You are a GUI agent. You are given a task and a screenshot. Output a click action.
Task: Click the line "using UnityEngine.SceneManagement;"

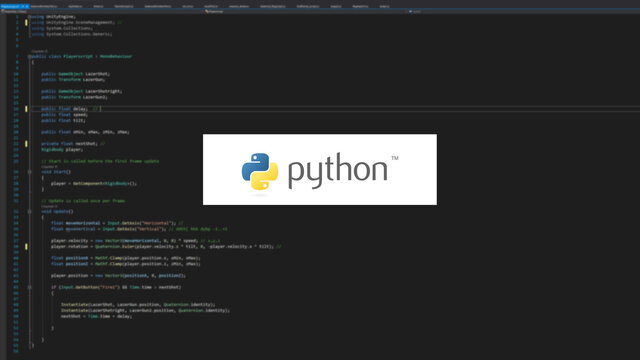(x=73, y=22)
